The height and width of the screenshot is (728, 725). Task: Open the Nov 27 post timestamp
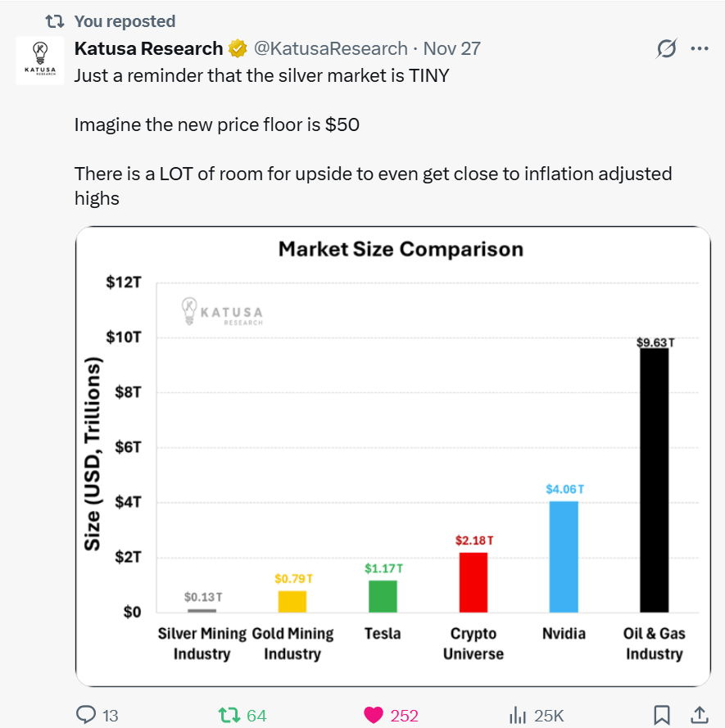(451, 49)
